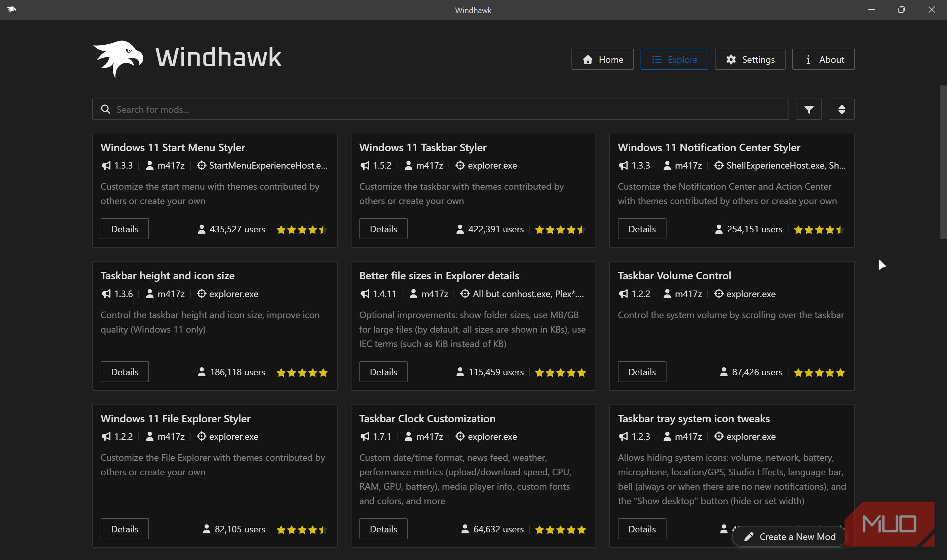Click the 254,151 users count
The width and height of the screenshot is (947, 560).
click(749, 229)
